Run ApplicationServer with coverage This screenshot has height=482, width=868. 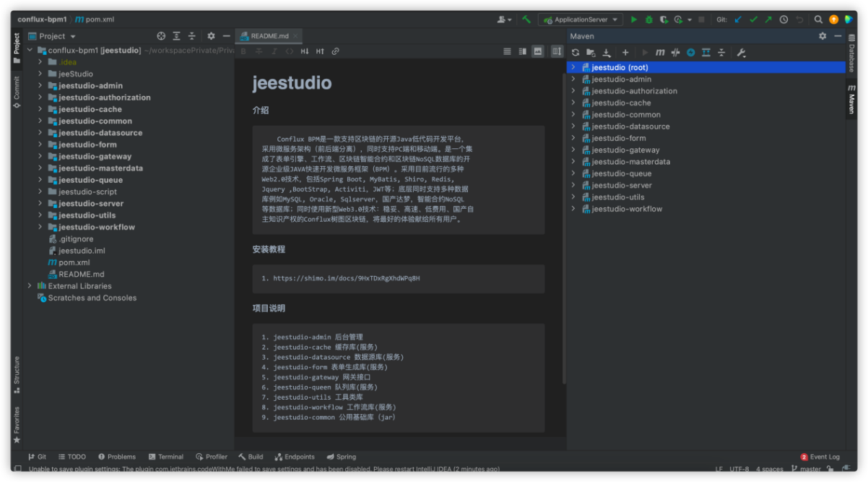click(664, 20)
